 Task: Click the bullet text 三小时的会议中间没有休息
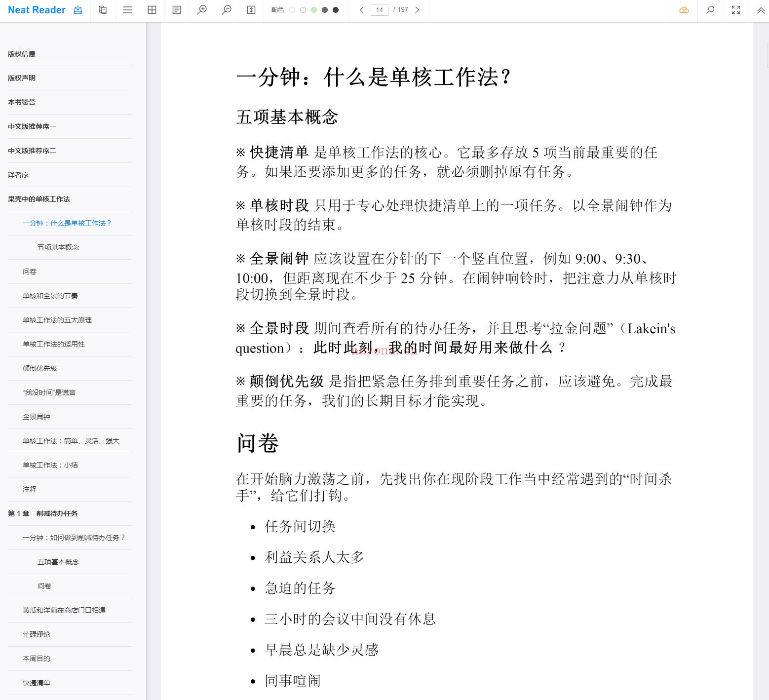(x=350, y=619)
